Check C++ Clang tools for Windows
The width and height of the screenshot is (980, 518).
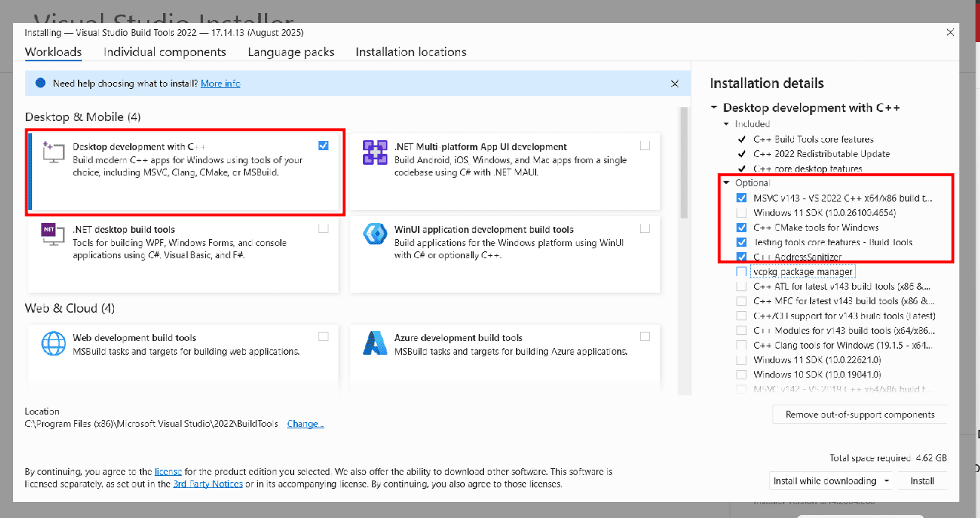(x=741, y=346)
